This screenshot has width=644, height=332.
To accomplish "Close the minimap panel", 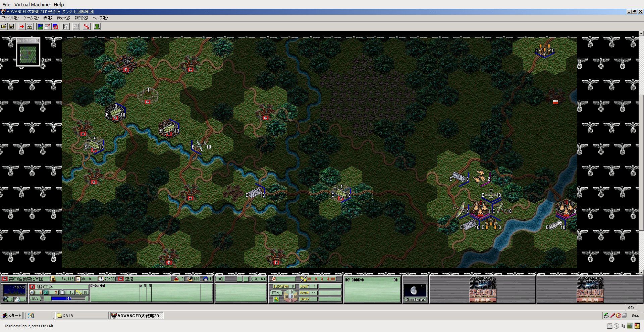I will pyautogui.click(x=37, y=41).
